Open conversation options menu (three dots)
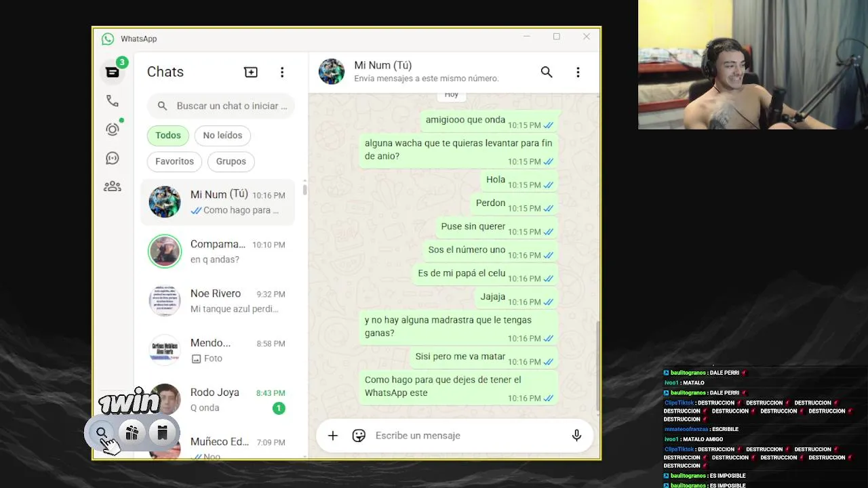This screenshot has height=488, width=868. pos(578,72)
